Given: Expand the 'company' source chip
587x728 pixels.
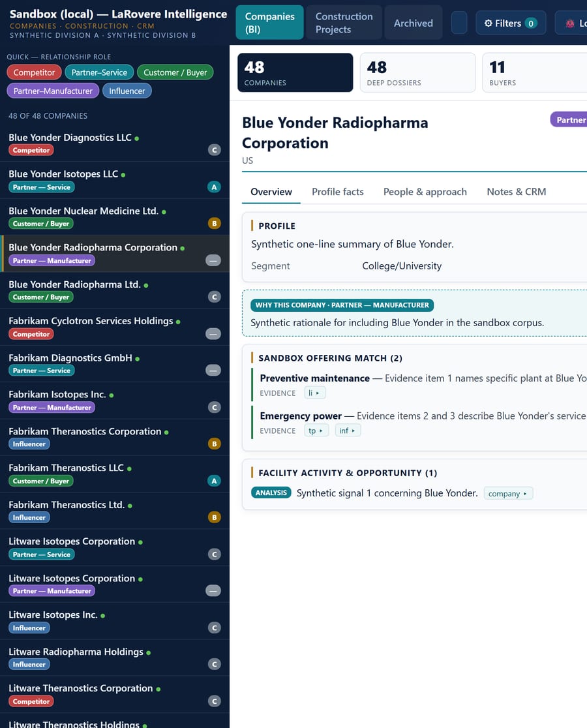Looking at the screenshot, I should coord(508,494).
